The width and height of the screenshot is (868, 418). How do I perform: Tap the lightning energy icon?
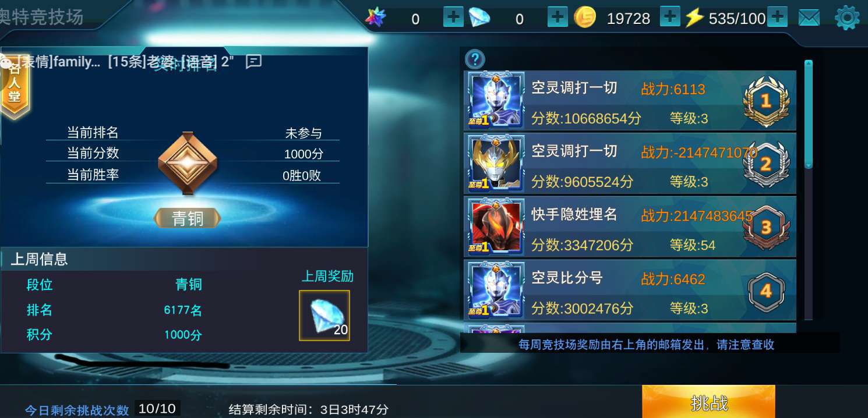click(694, 18)
